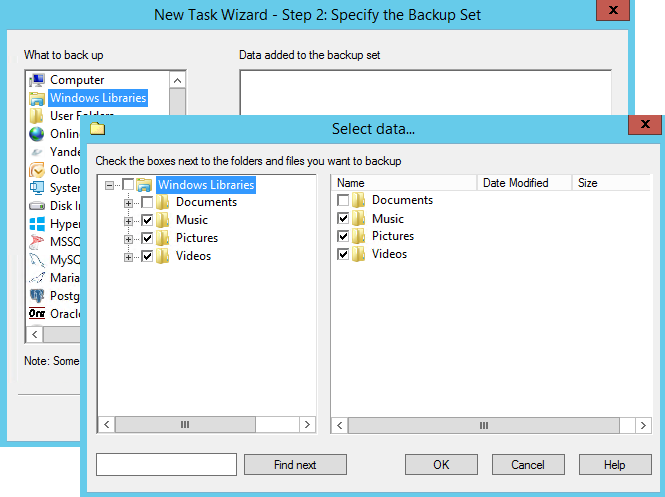Screen dimensions: 665x497
Task: Sort by the Name column header
Action: click(404, 183)
